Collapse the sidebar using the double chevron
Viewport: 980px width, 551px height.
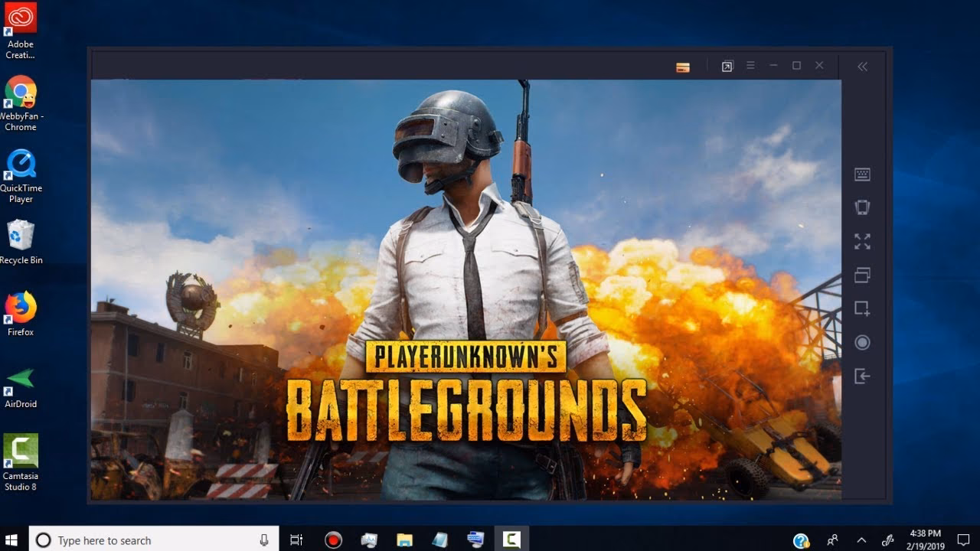(862, 67)
